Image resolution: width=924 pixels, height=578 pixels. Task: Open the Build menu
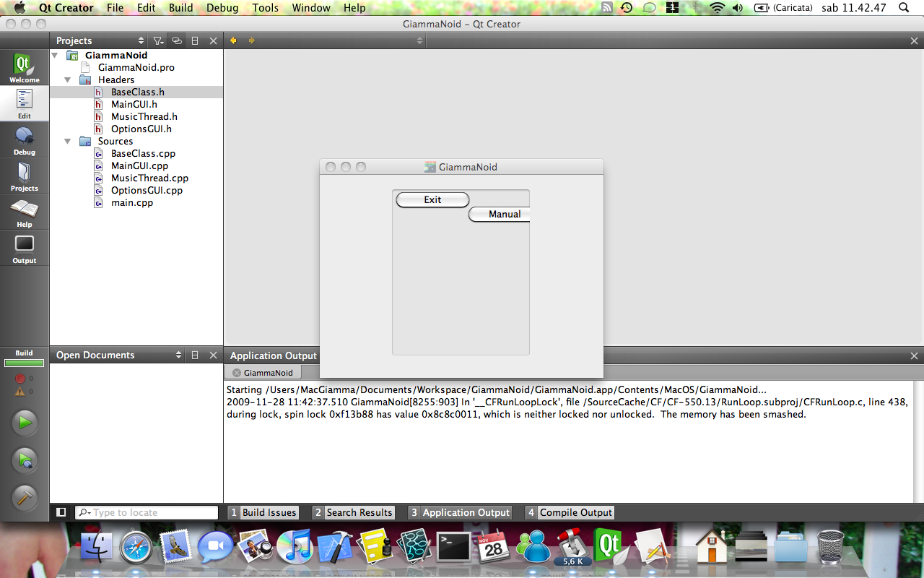181,8
